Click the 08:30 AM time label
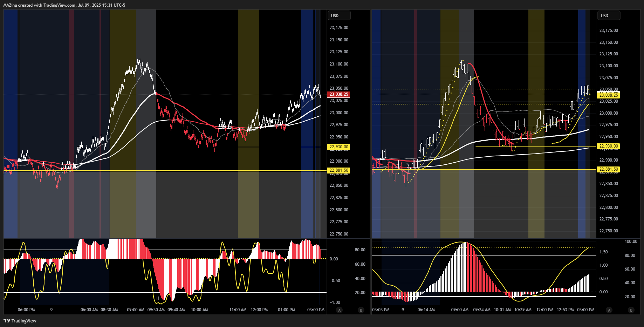 [109, 310]
